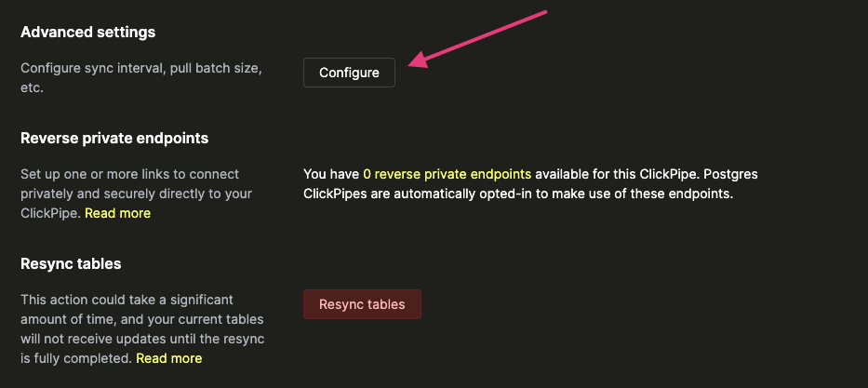Screen dimensions: 868x388
Task: Click the "You have" text before the endpoints link
Action: pyautogui.click(x=331, y=174)
